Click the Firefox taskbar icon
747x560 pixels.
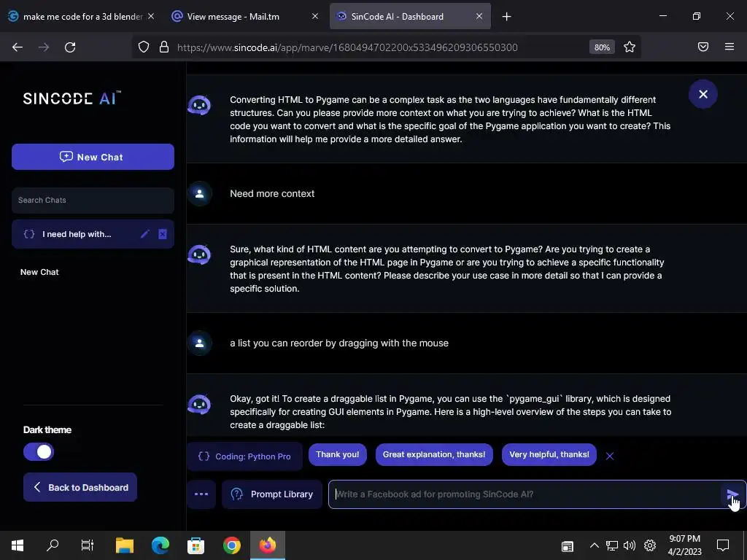[267, 545]
